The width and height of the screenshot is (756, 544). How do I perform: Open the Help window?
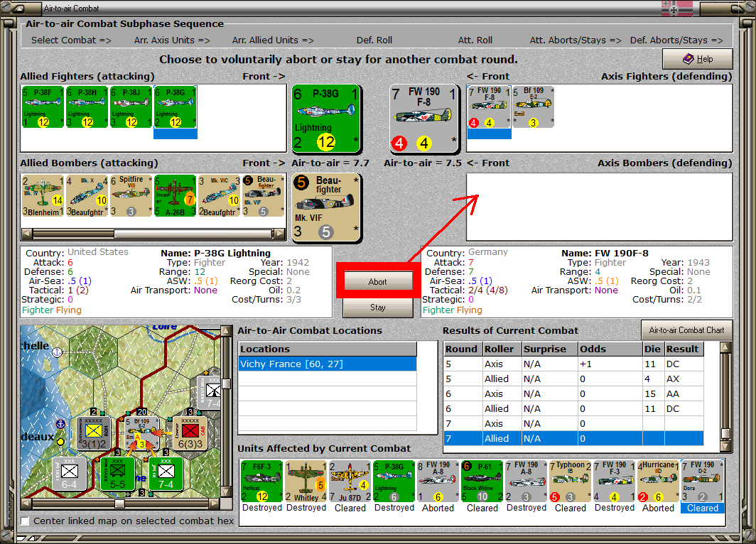(x=697, y=59)
